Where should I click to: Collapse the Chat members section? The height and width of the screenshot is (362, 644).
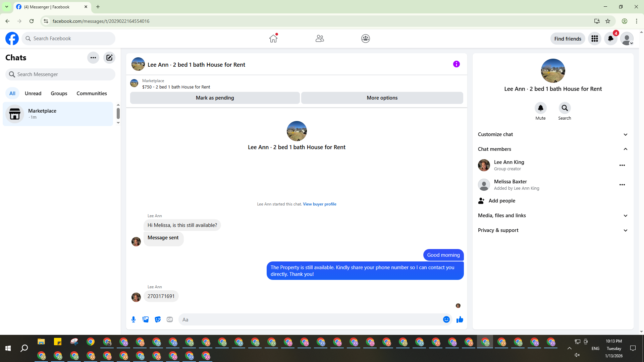coord(553,149)
